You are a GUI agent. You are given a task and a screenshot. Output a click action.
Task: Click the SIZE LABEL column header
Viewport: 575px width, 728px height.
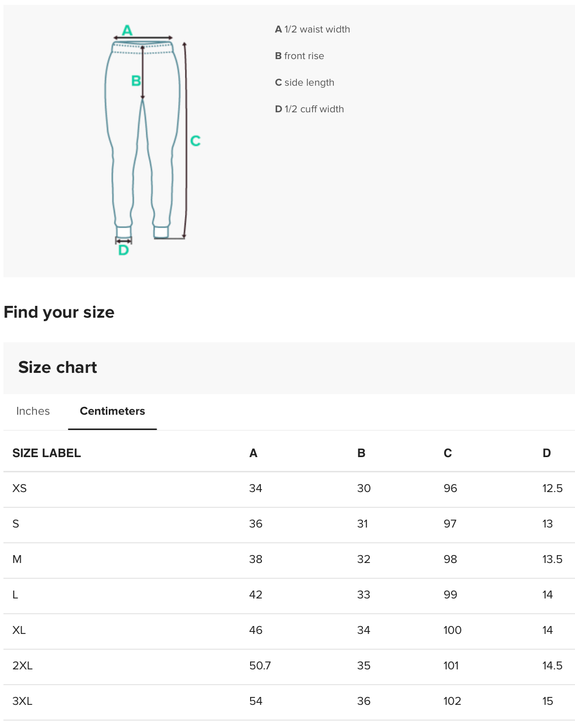(x=46, y=453)
